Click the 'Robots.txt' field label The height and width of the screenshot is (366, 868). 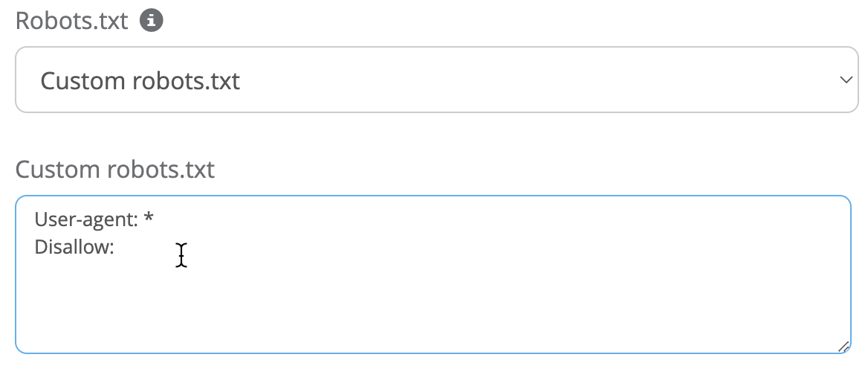(x=71, y=21)
